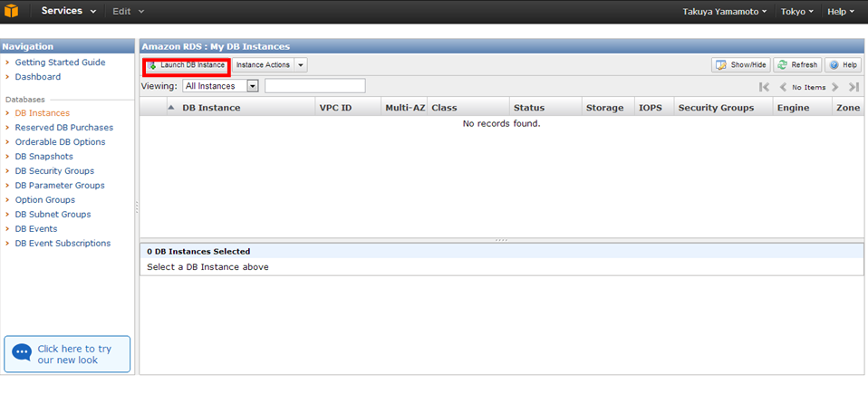Go to first page of results

765,87
